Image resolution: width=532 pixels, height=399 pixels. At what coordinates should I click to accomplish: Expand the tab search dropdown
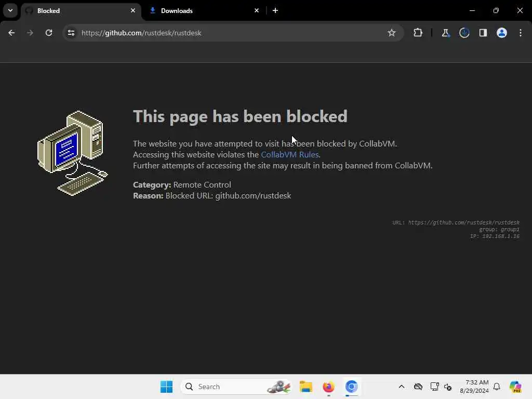(x=10, y=10)
